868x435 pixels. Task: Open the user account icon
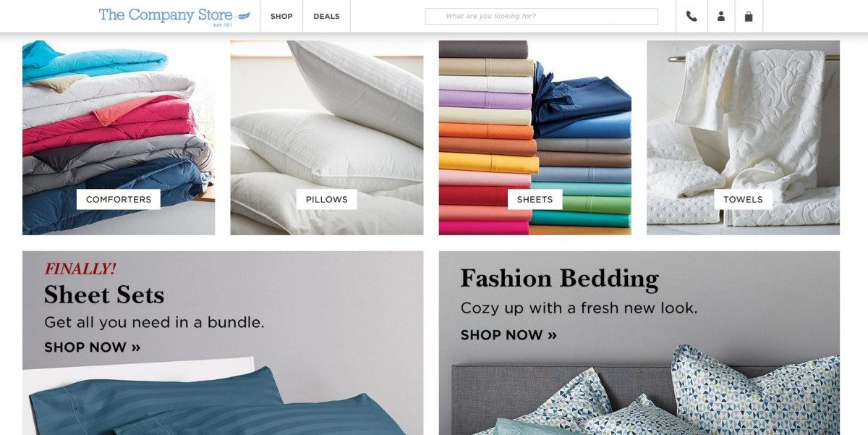(721, 16)
